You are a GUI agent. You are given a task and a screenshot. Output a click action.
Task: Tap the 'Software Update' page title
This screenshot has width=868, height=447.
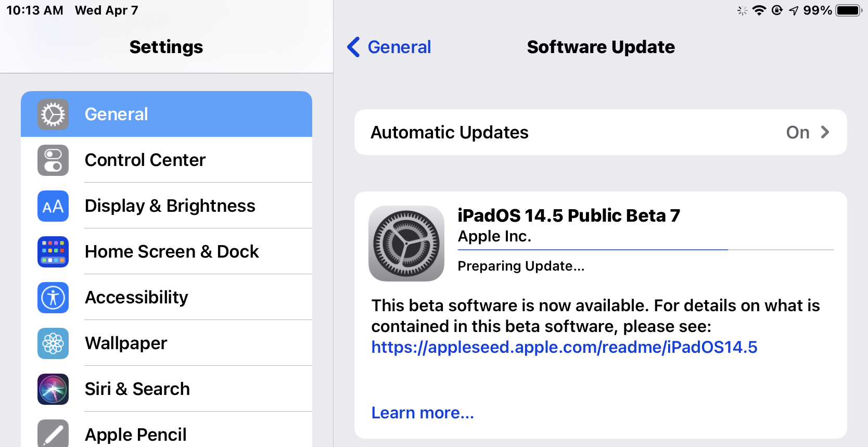[x=601, y=47]
